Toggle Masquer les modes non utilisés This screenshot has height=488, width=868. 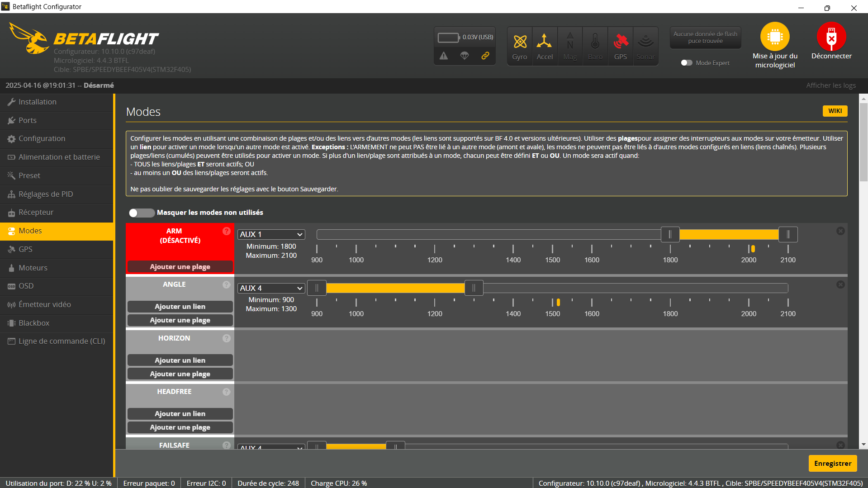click(x=141, y=213)
